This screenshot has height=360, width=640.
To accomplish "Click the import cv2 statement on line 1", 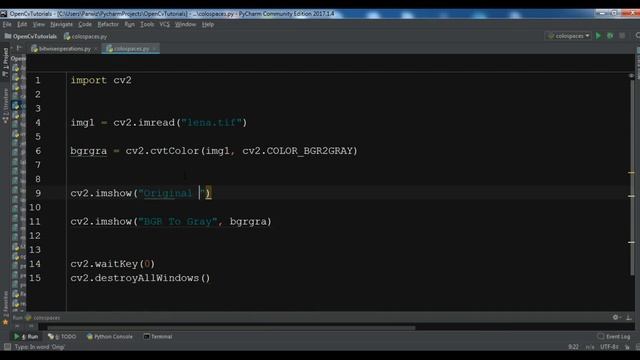I will [x=101, y=80].
